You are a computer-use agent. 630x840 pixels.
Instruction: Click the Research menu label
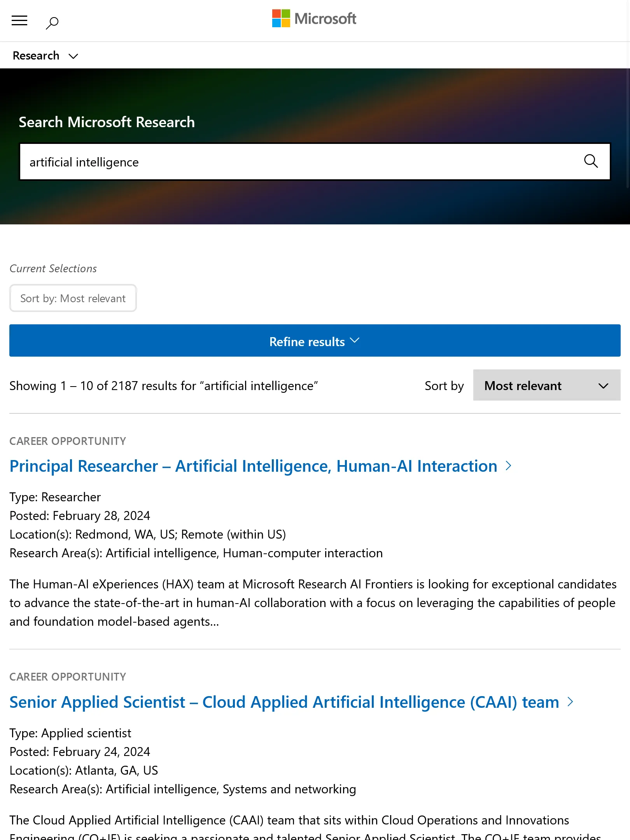[x=36, y=56]
